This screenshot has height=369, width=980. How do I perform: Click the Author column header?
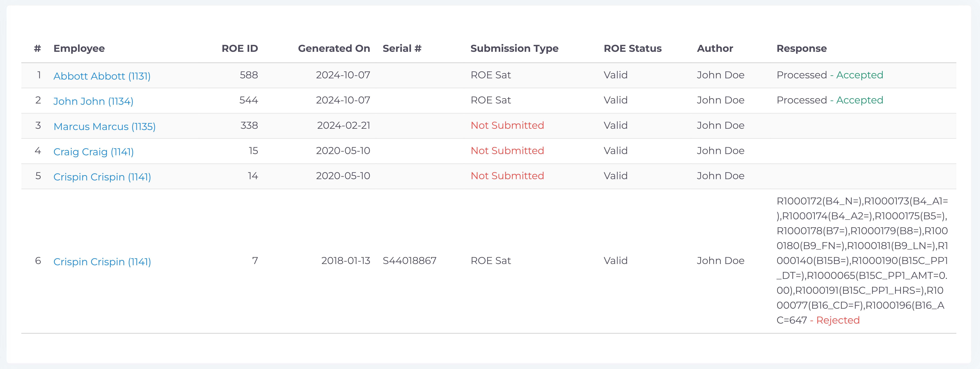714,48
